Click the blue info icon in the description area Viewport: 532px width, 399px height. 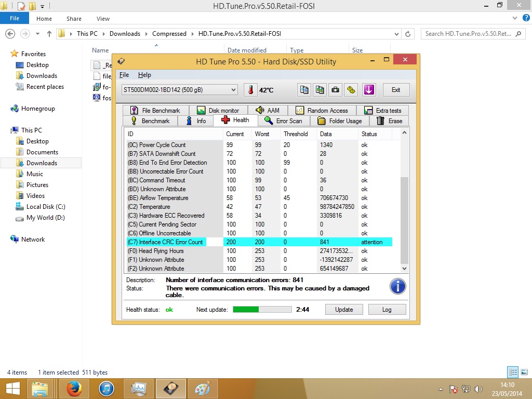coord(397,286)
